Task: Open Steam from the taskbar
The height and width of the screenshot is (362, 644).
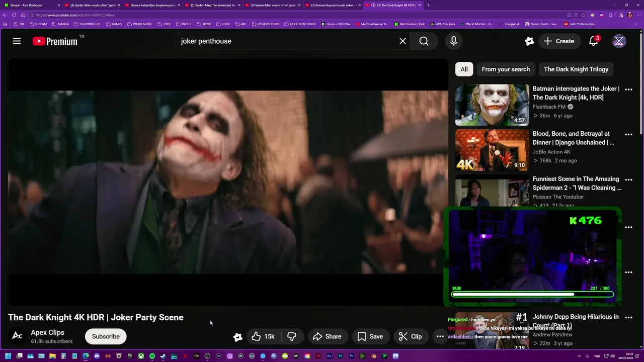Action: pyautogui.click(x=163, y=356)
